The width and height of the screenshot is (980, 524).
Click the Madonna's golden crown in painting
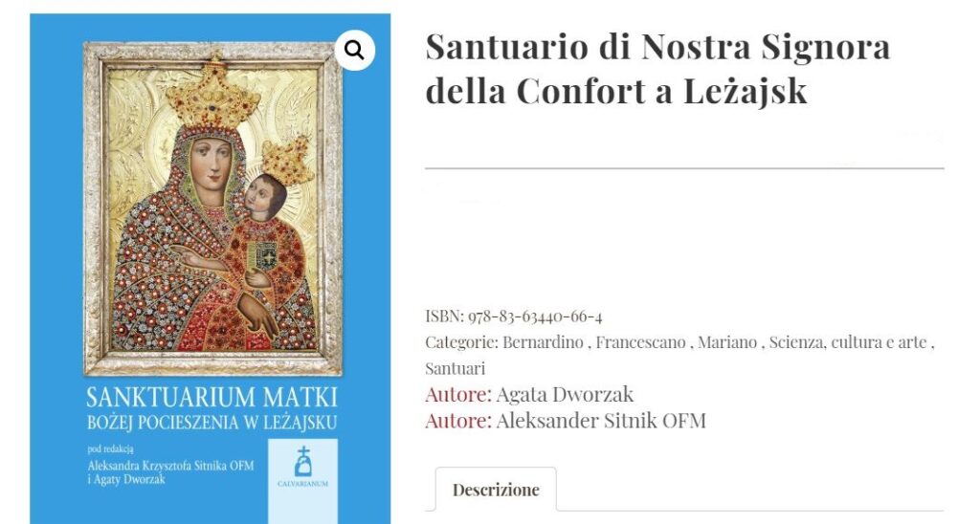coord(212,94)
